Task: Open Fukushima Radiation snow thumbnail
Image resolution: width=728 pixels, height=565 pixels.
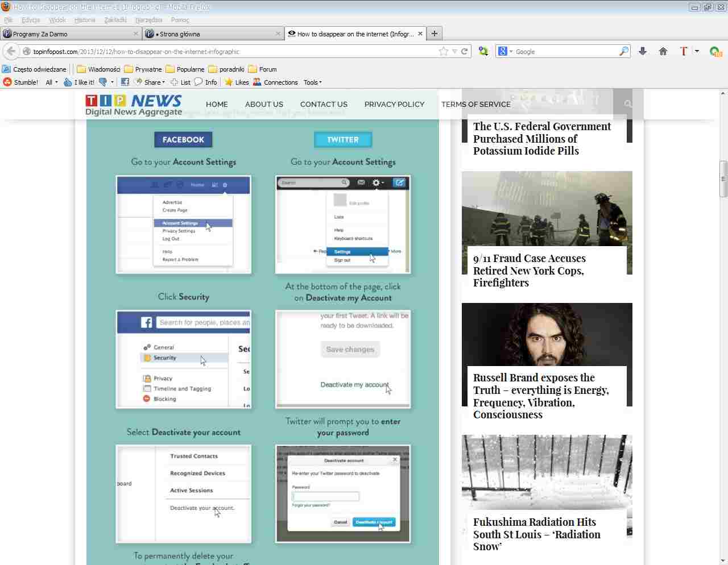Action: (x=547, y=472)
